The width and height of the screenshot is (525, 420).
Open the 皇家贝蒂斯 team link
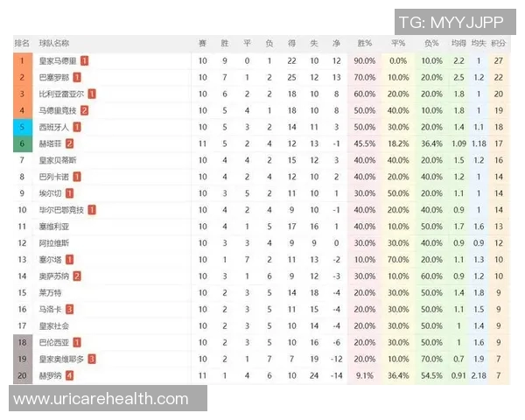point(59,160)
